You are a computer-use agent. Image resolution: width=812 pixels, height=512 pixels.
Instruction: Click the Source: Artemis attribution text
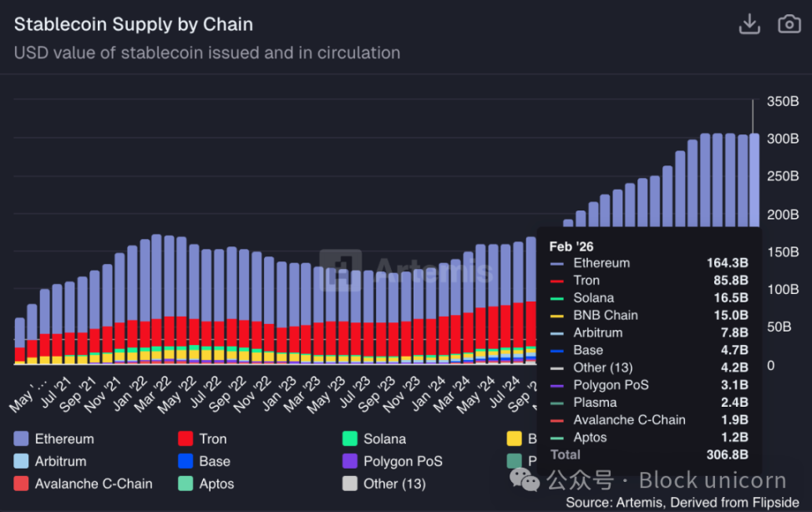[682, 503]
